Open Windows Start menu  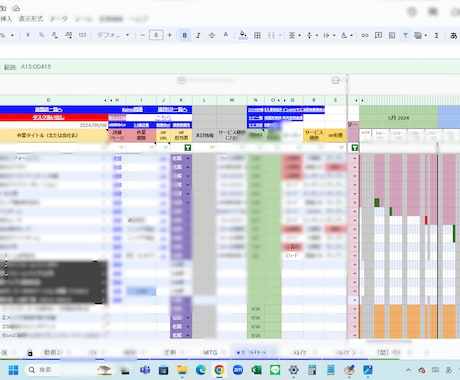13,370
